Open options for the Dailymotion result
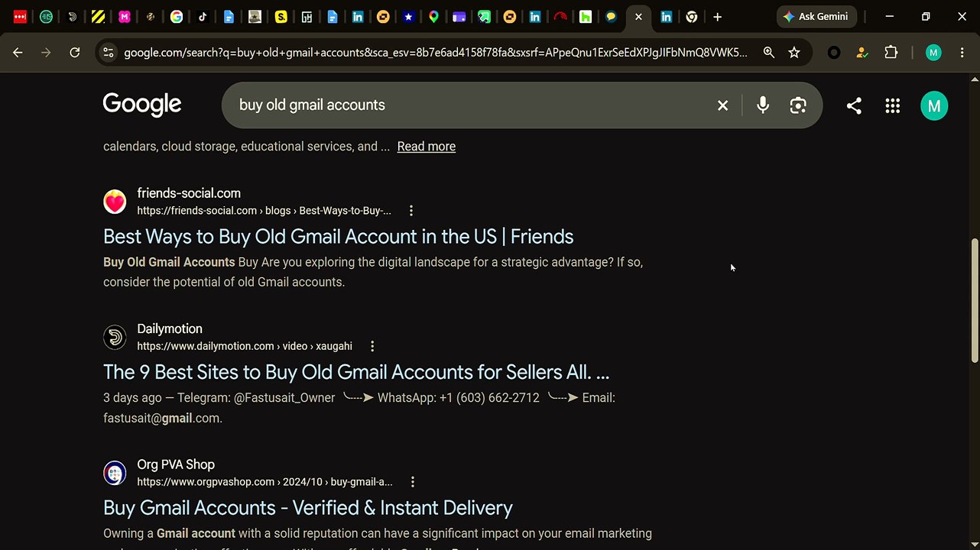980x550 pixels. click(x=372, y=346)
